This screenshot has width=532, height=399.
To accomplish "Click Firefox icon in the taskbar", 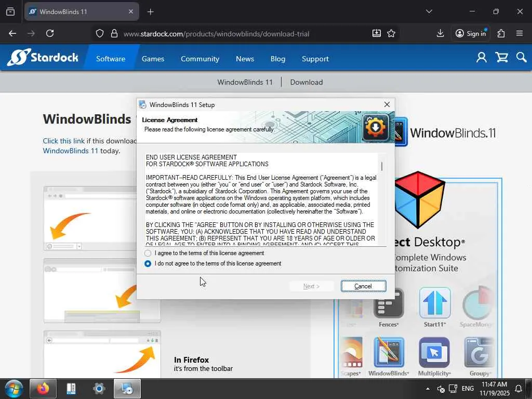I will coord(43,389).
